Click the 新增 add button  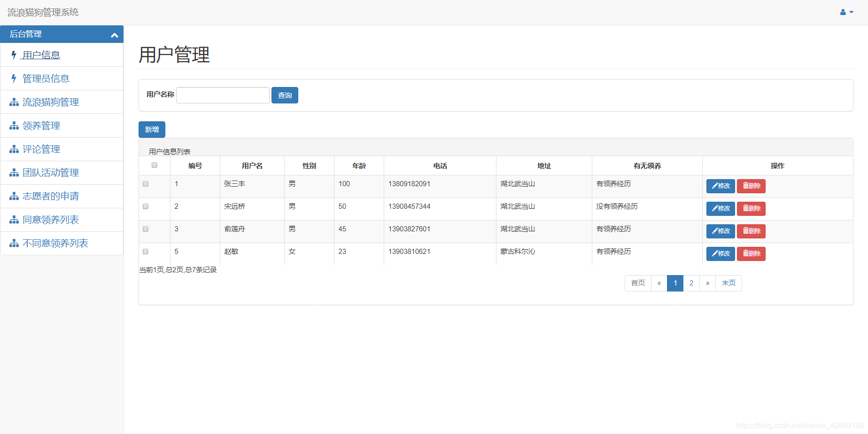click(152, 129)
